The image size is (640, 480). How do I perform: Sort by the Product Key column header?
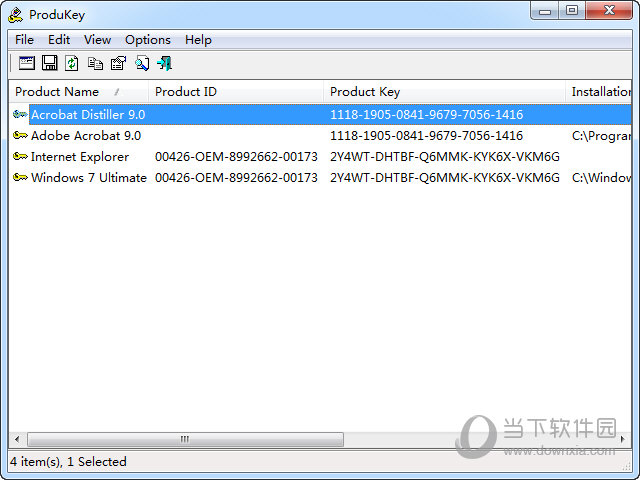pyautogui.click(x=444, y=92)
